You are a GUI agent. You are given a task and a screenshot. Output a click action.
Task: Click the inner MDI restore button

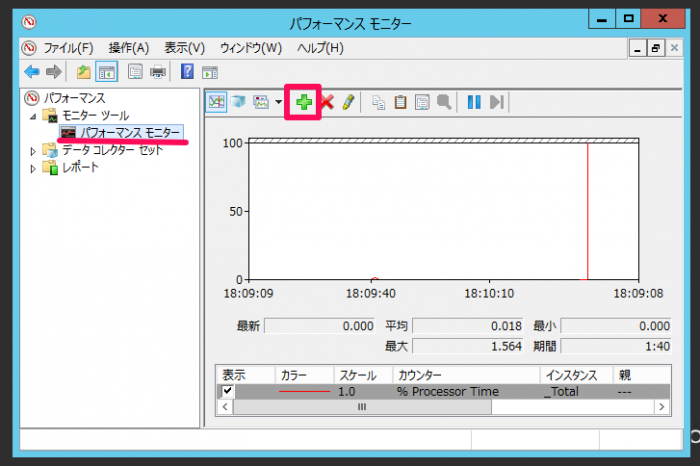click(655, 48)
